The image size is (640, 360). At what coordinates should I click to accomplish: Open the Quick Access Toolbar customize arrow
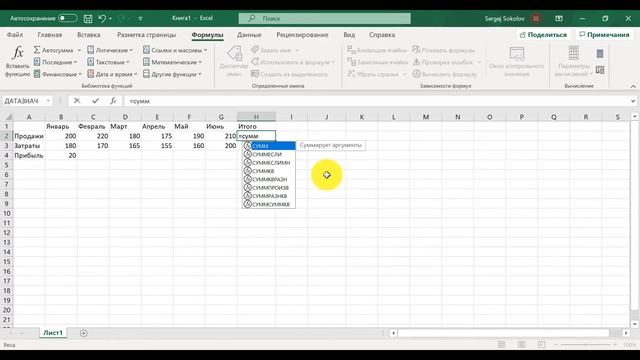[140, 18]
